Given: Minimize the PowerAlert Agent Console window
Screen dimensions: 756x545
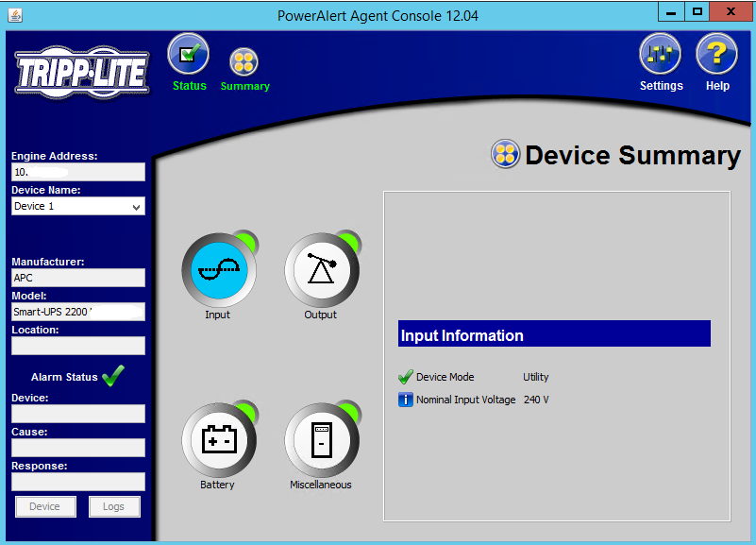Looking at the screenshot, I should point(671,12).
